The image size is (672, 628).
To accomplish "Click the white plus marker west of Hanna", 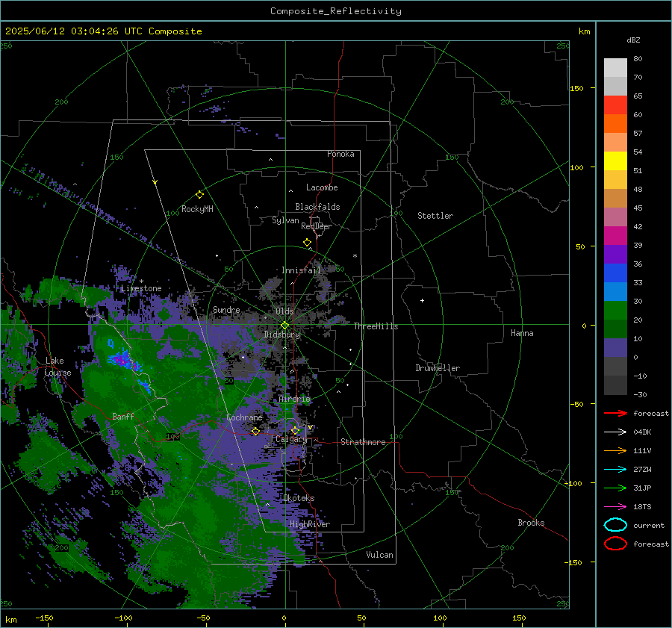I will point(422,300).
